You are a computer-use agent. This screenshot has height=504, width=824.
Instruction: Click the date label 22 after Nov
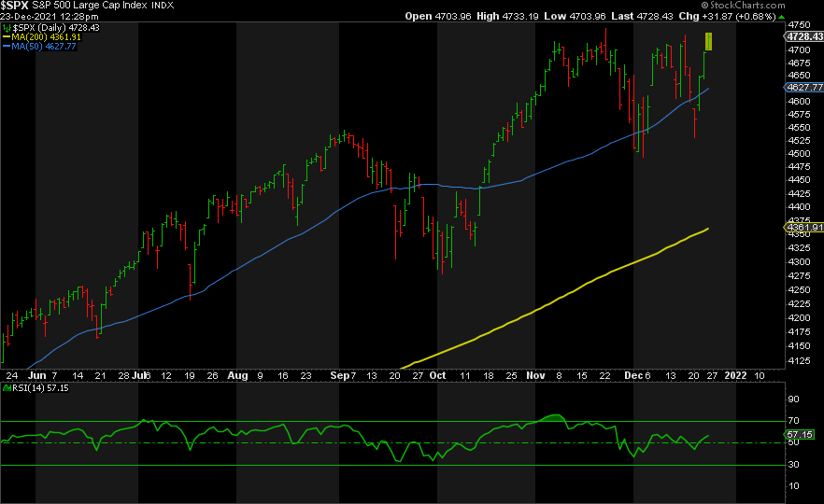604,376
